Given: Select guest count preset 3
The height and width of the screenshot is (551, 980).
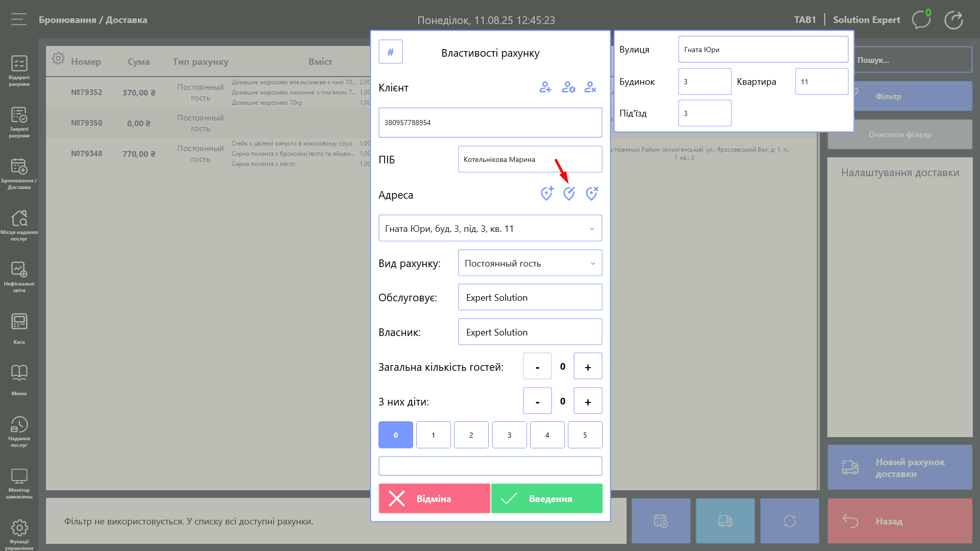Looking at the screenshot, I should 509,435.
